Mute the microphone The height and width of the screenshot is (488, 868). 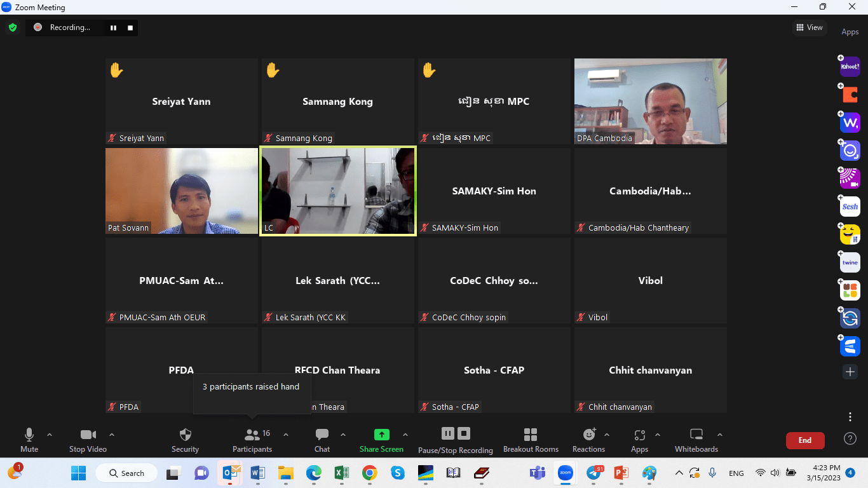(x=29, y=440)
